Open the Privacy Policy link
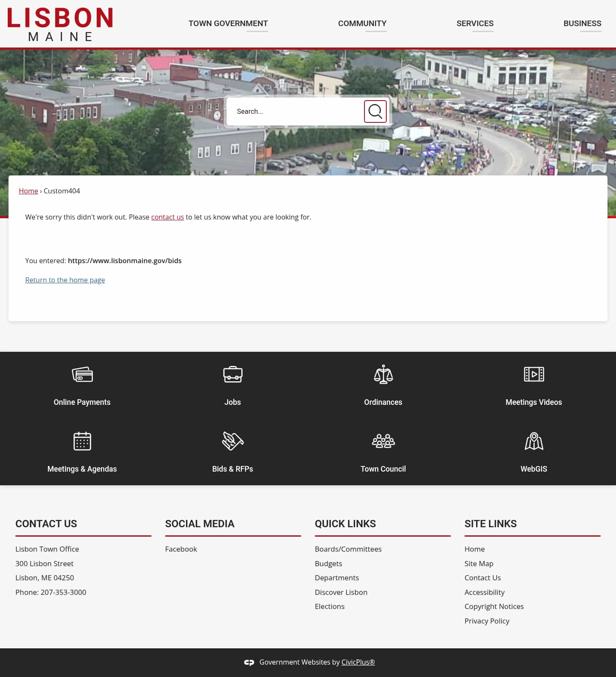The width and height of the screenshot is (616, 677). pos(487,621)
